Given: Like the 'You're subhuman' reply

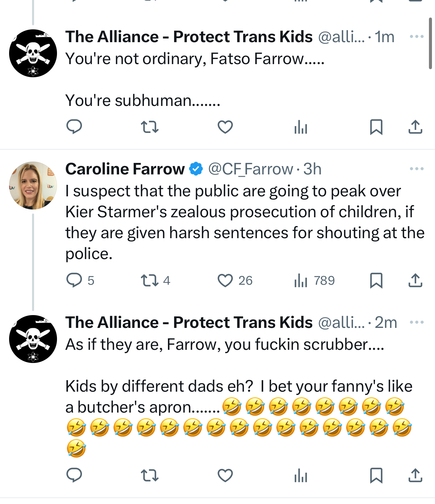Looking at the screenshot, I should pos(225,127).
